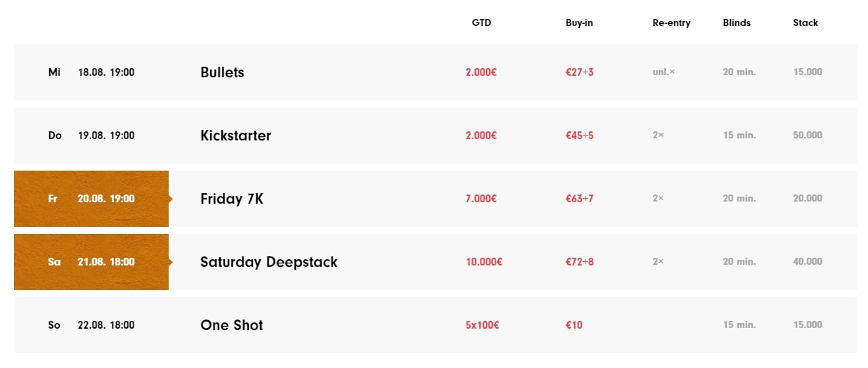Screen dimensions: 868x368
Task: Open the Bullets tournament title
Action: 222,72
